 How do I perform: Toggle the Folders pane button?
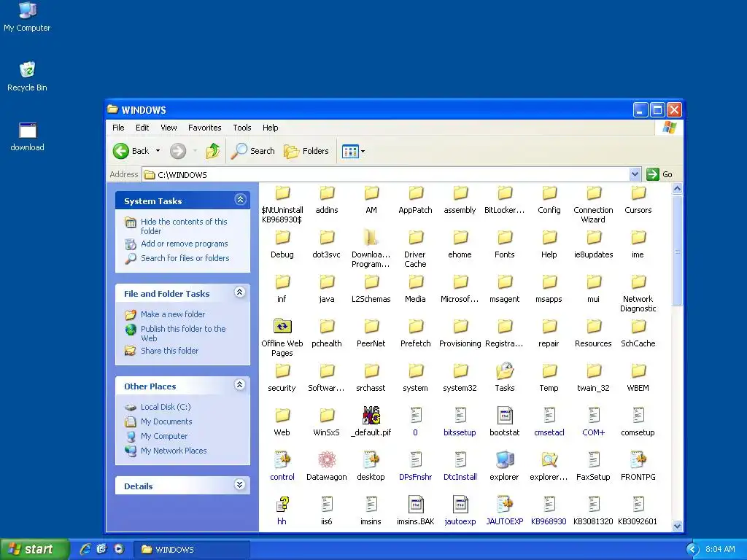point(306,151)
